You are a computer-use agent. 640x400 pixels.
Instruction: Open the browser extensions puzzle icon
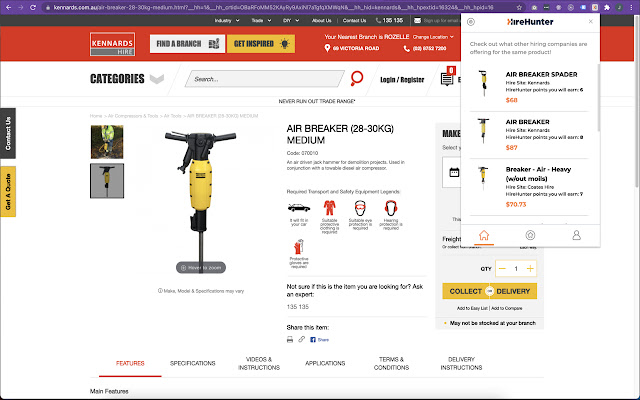[607, 7]
